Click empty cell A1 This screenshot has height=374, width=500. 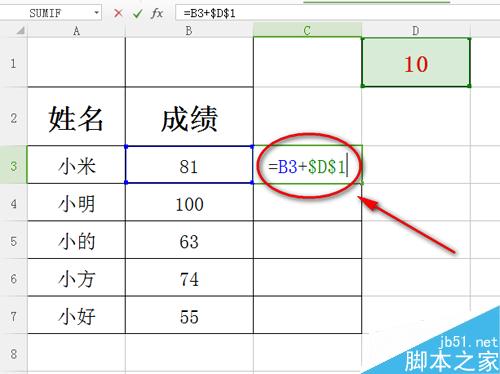[x=76, y=62]
